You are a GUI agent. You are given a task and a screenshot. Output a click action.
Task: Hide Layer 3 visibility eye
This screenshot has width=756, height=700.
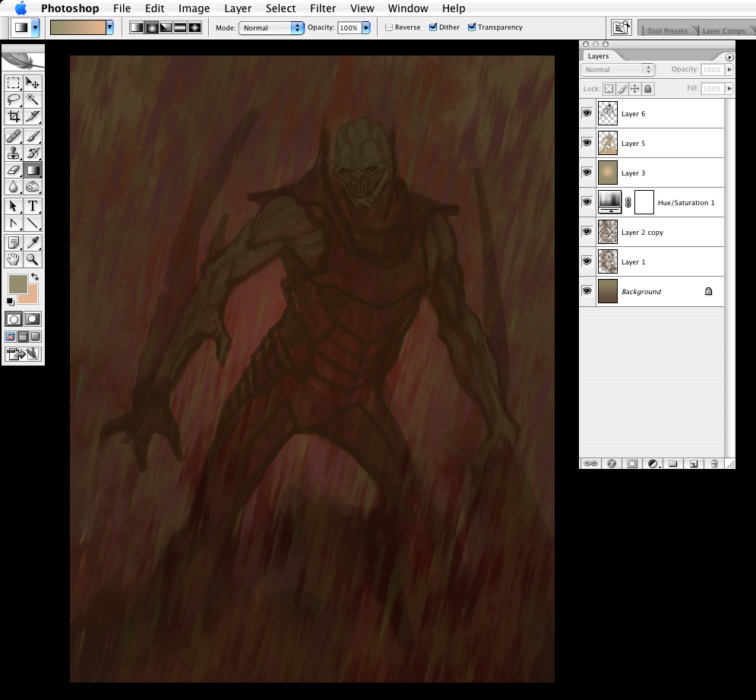(x=587, y=173)
